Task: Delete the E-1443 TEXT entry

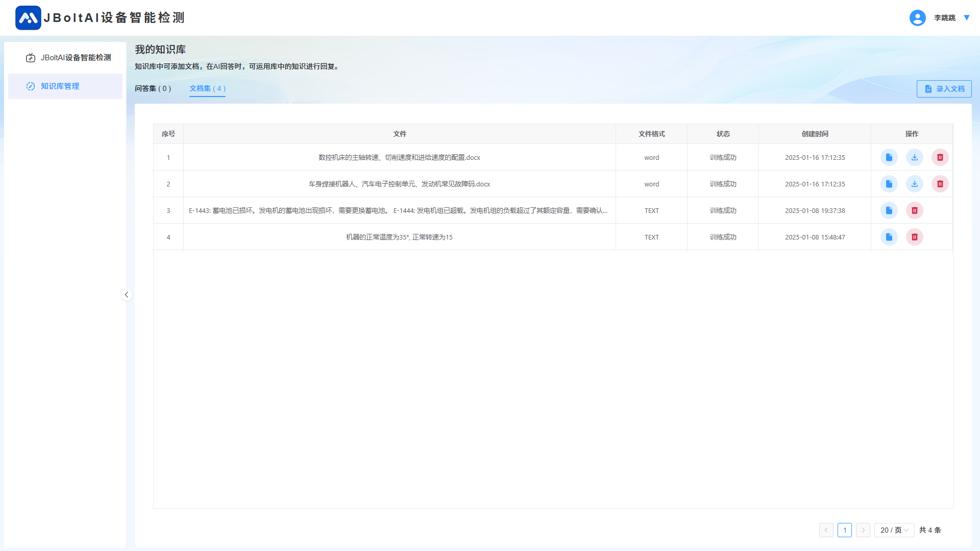Action: coord(914,210)
